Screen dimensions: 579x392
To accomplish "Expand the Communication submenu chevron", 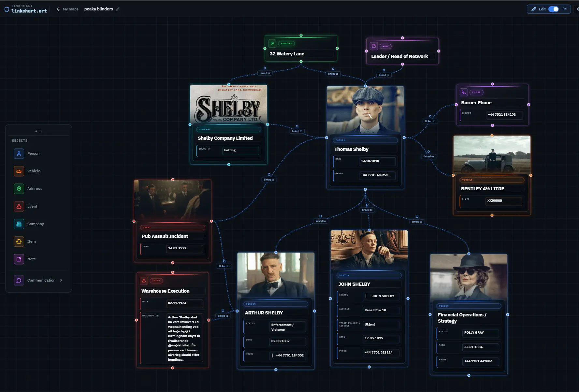I will click(61, 280).
